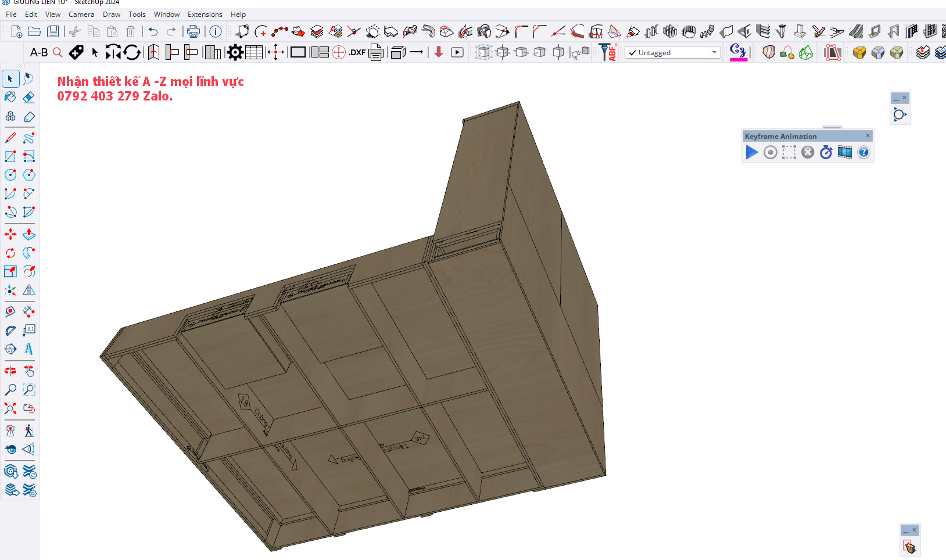Play the Keyframe Animation
Image resolution: width=946 pixels, height=560 pixels.
coord(751,152)
